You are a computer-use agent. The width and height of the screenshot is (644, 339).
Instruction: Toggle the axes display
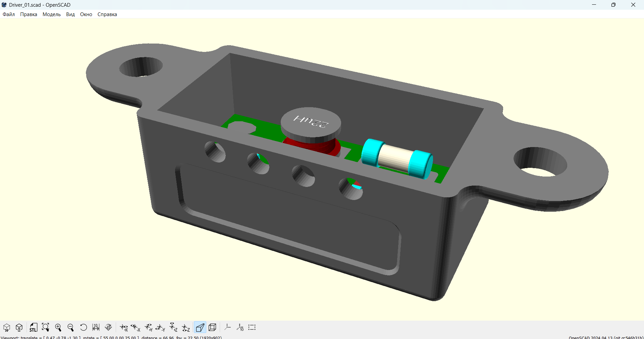[228, 327]
